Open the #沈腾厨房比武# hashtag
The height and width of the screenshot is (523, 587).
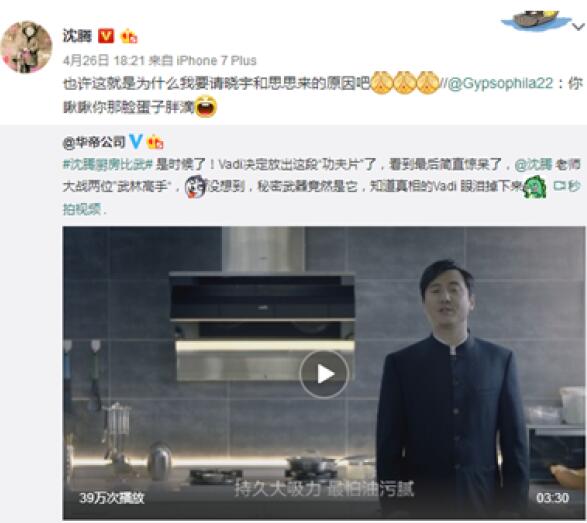[107, 164]
